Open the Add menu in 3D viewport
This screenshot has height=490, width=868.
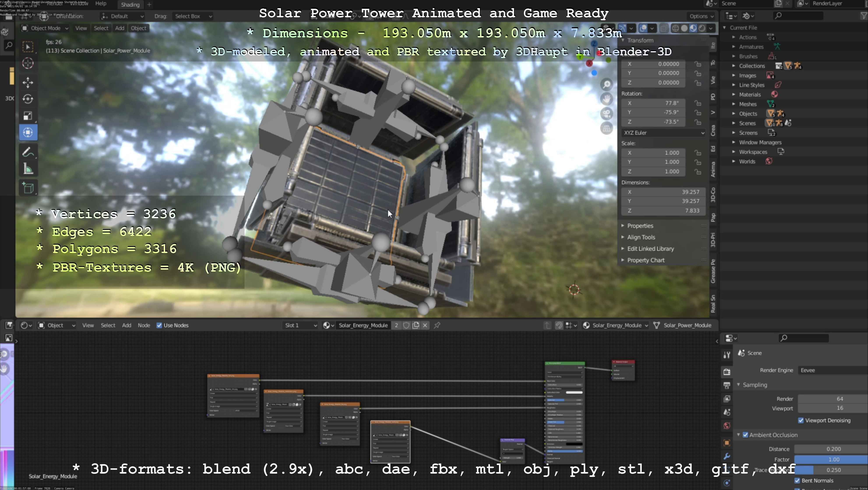tap(120, 28)
